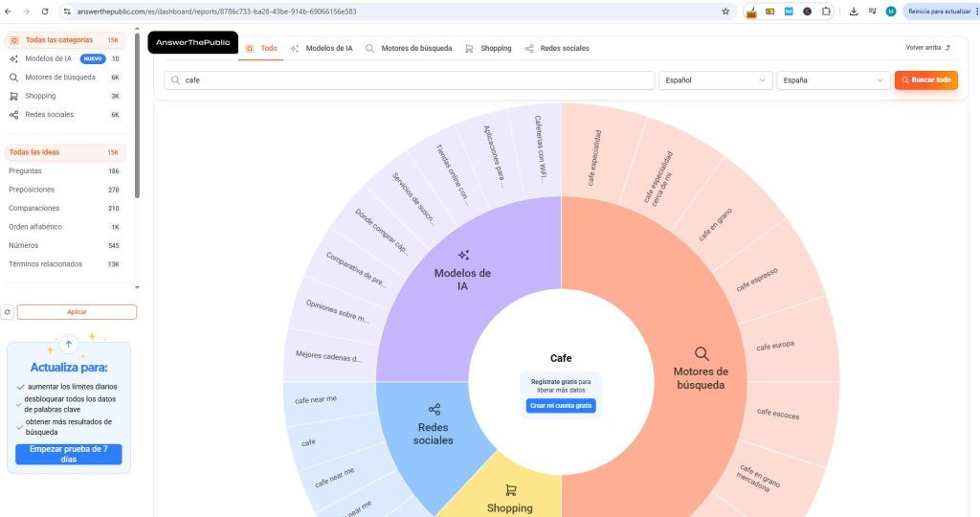
Task: Click Reinicia para actualizar browser button
Action: 940,11
